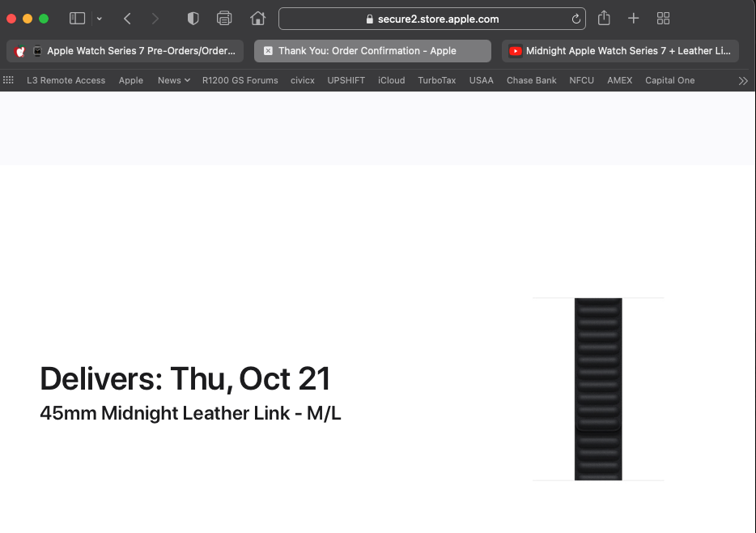Image resolution: width=756 pixels, height=533 pixels.
Task: Open the favorites grid icon
Action: tap(8, 80)
